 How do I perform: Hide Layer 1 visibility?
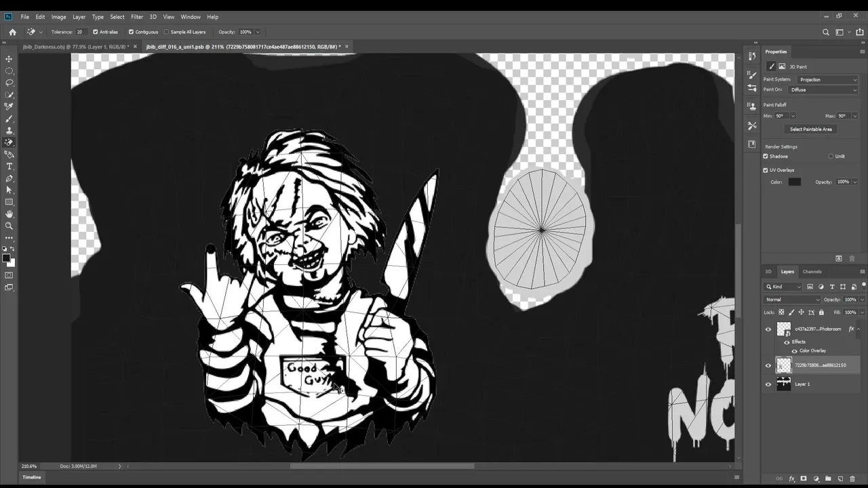(768, 384)
